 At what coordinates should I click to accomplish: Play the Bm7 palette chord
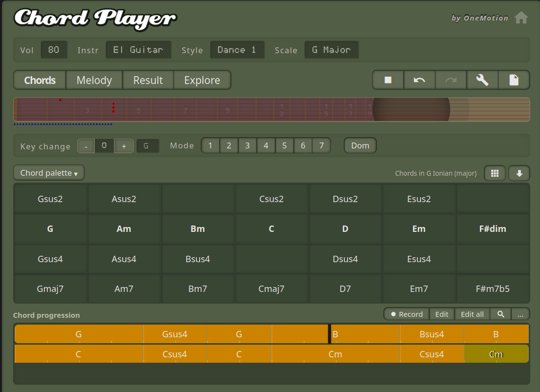pos(198,289)
